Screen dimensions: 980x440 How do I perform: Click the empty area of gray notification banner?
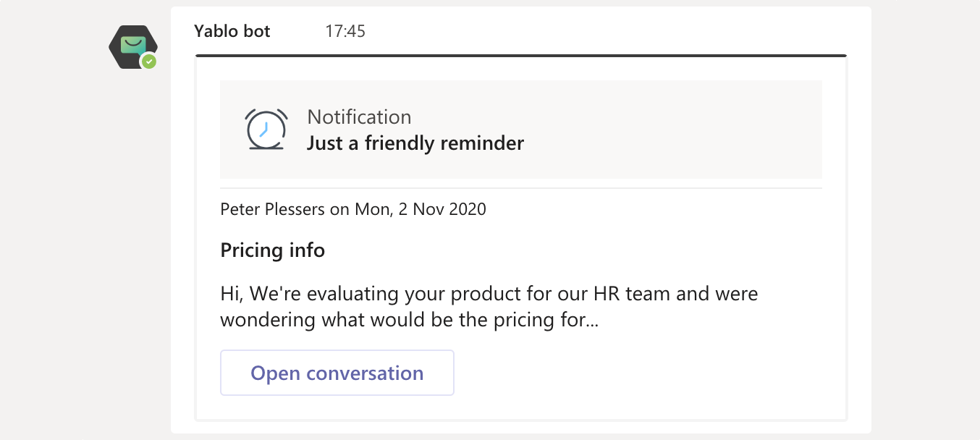pos(673,130)
